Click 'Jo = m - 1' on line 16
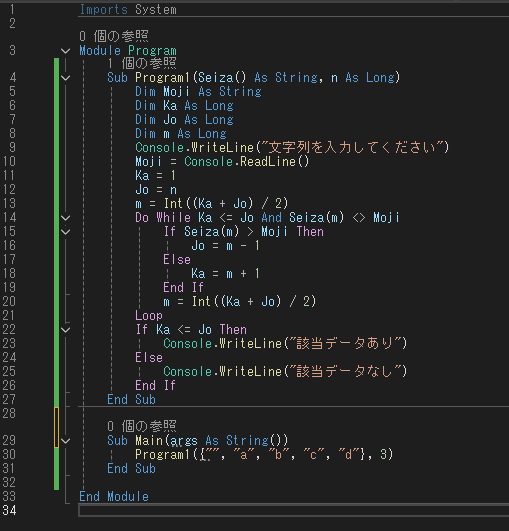The width and height of the screenshot is (509, 531). point(226,246)
